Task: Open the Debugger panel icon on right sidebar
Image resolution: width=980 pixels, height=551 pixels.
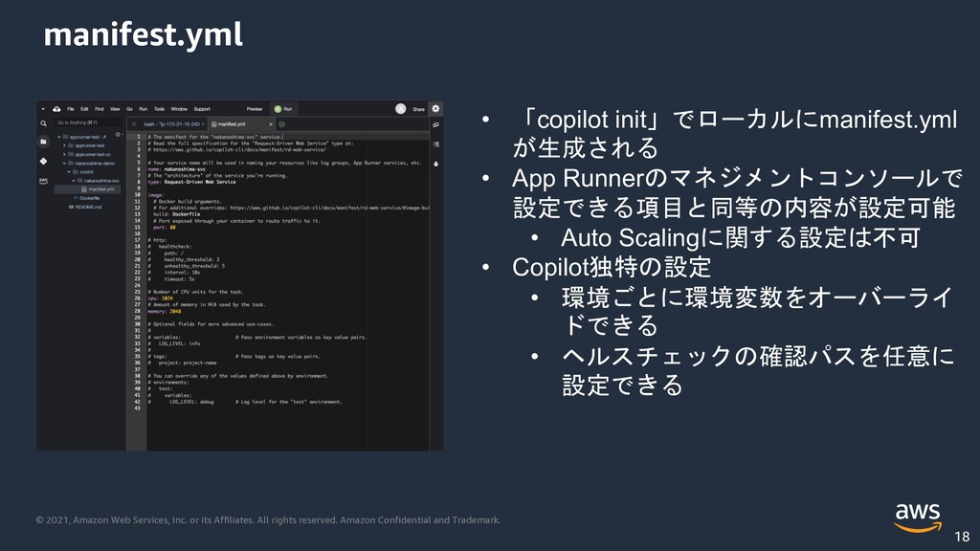Action: click(436, 164)
